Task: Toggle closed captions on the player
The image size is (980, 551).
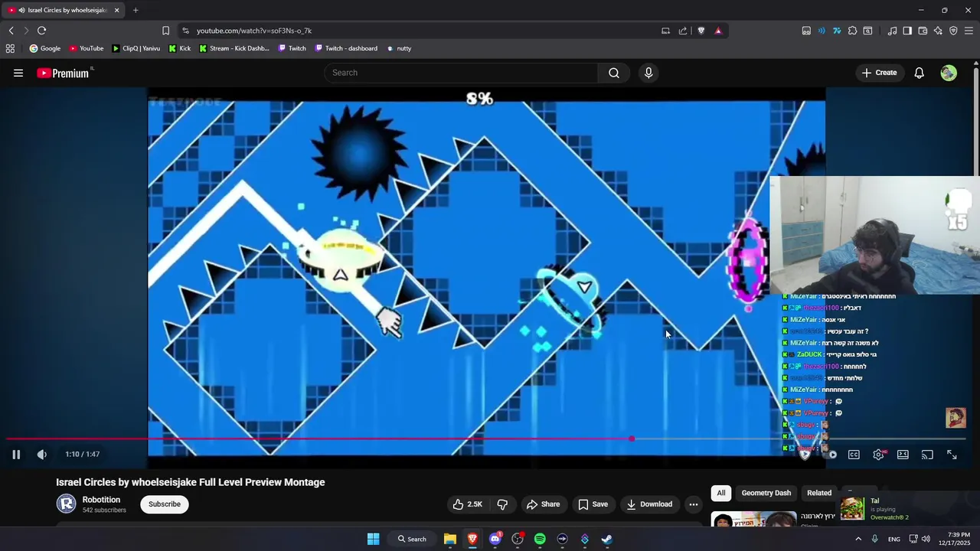Action: pos(854,455)
